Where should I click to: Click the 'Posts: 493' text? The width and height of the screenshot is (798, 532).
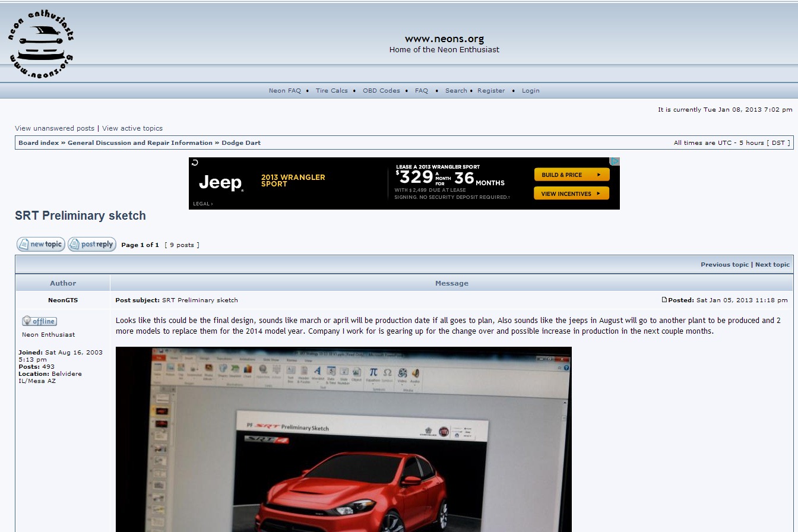pos(37,367)
